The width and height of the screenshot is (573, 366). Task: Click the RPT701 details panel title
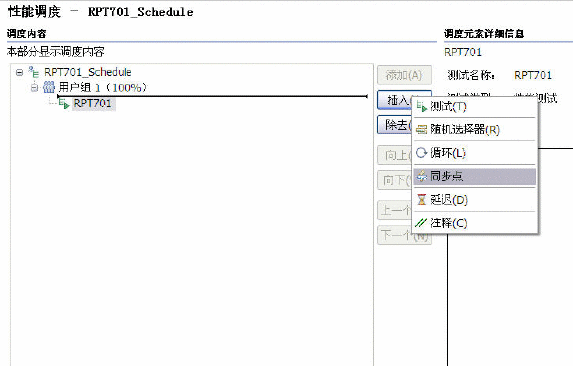point(463,52)
